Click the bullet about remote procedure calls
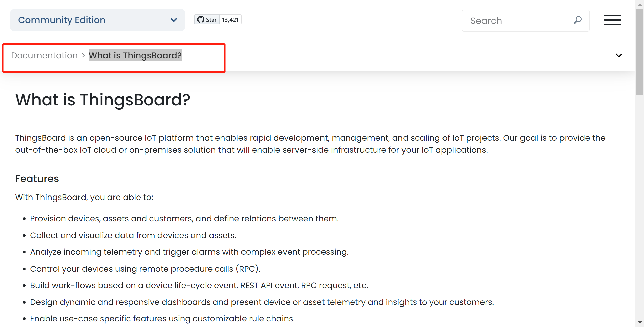 (x=145, y=269)
